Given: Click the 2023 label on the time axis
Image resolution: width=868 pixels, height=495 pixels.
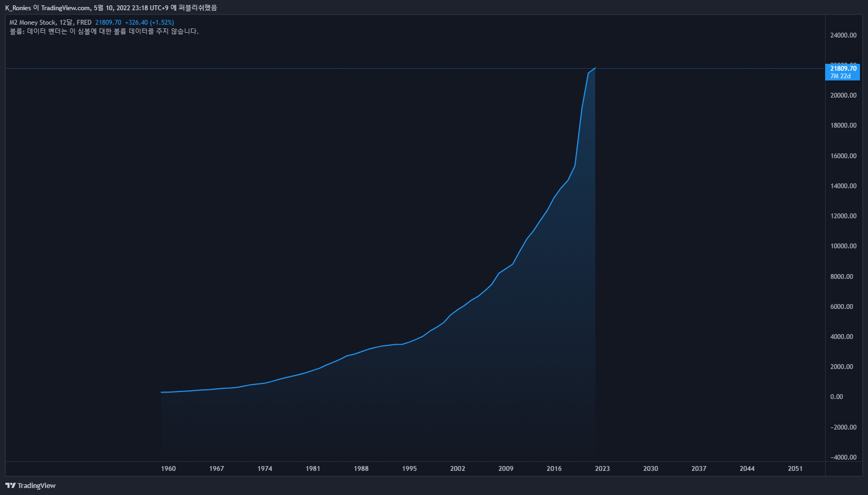Looking at the screenshot, I should click(602, 469).
